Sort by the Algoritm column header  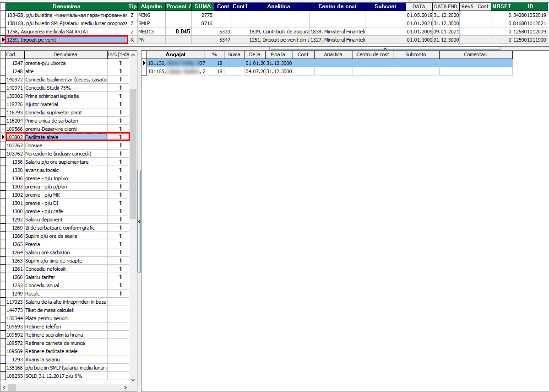pos(151,6)
